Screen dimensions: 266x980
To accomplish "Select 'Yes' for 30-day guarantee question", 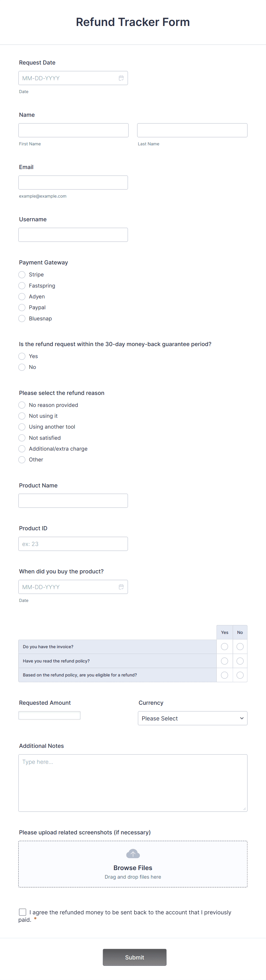I will (22, 356).
